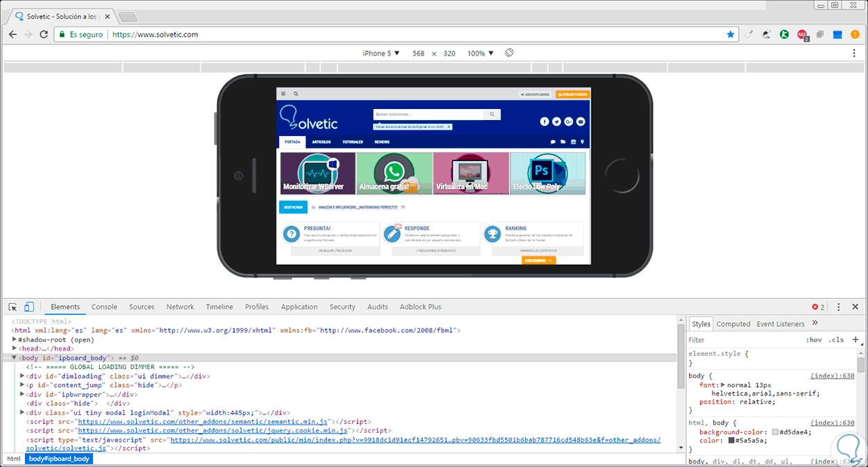The height and width of the screenshot is (467, 868).
Task: Expand the head element node
Action: (15, 348)
